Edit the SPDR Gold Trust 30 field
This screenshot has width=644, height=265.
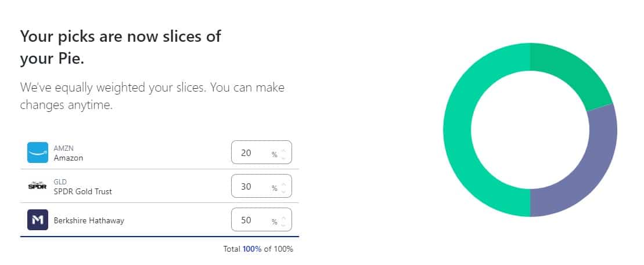262,186
